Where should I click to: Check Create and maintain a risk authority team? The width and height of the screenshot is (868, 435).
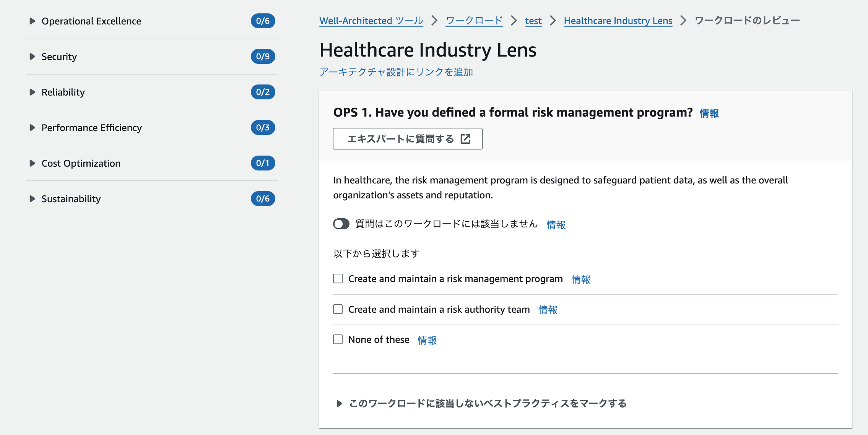pos(338,309)
